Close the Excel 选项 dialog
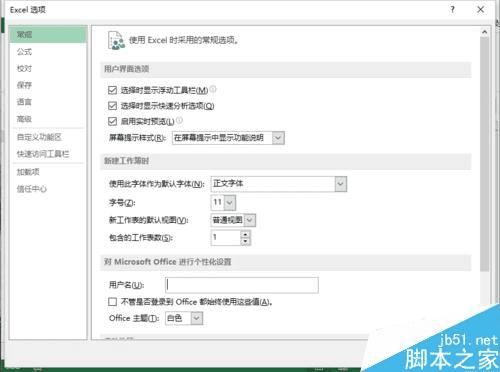500x372 pixels. (x=480, y=10)
